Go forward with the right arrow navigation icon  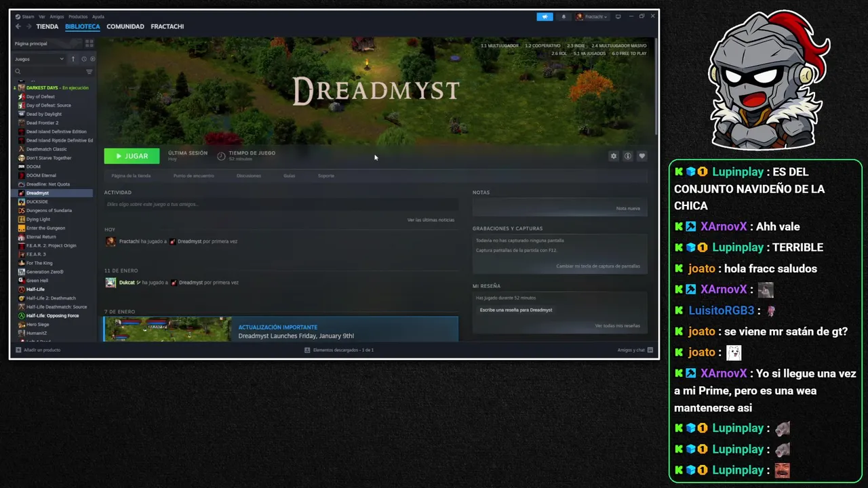(x=28, y=26)
